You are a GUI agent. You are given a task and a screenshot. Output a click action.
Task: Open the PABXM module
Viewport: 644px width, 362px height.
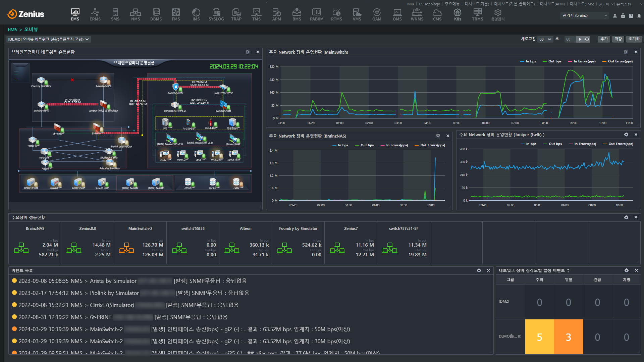click(317, 14)
